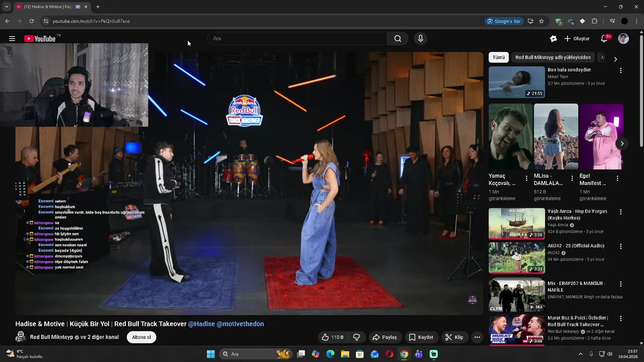
Task: Open the @motivethedon channel link
Action: [x=240, y=324]
